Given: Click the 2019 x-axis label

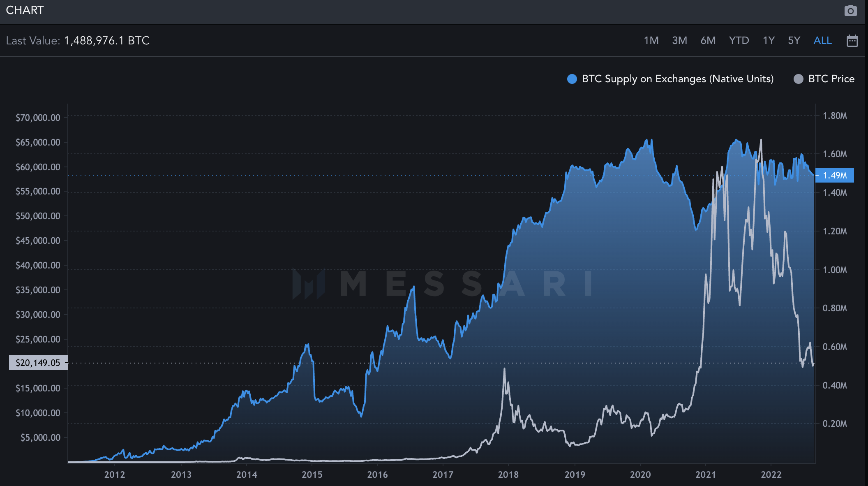Looking at the screenshot, I should 575,474.
